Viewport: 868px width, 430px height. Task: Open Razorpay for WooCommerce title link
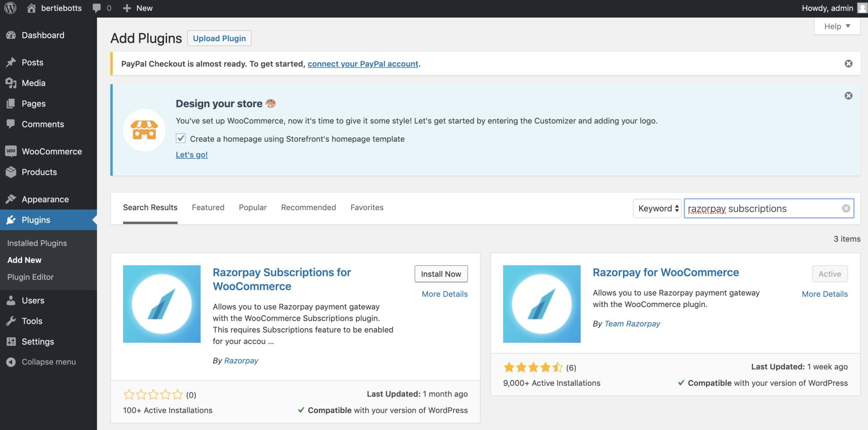tap(665, 272)
